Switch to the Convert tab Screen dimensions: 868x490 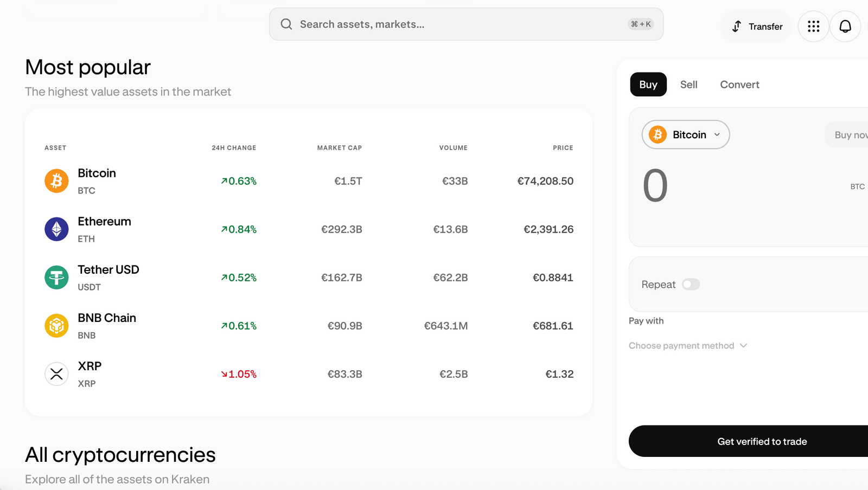pos(739,85)
